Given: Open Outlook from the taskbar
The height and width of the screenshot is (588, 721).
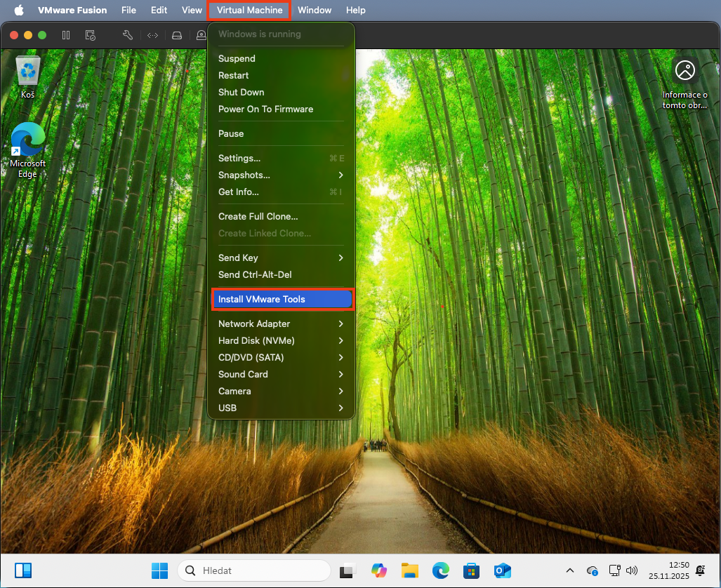Looking at the screenshot, I should tap(502, 570).
